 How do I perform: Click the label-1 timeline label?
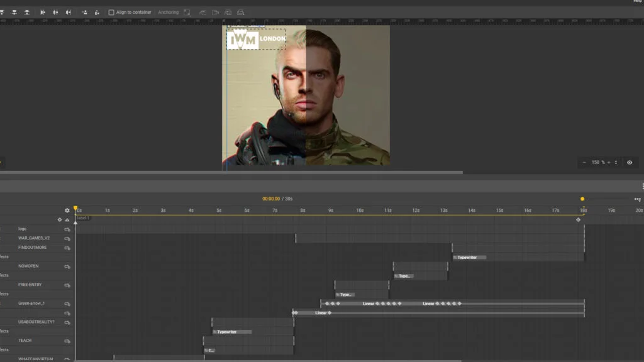(83, 218)
